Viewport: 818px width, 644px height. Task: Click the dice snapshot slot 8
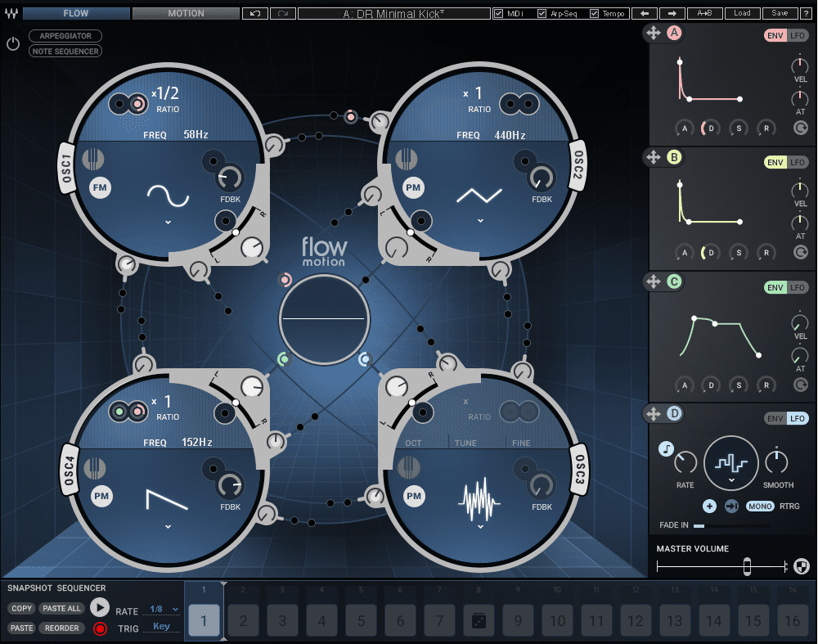click(x=479, y=621)
